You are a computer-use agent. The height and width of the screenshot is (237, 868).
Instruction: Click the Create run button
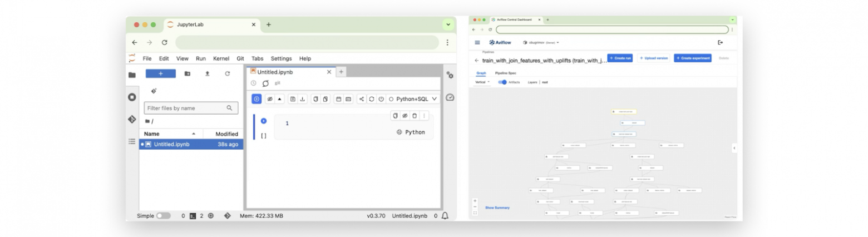pos(619,58)
